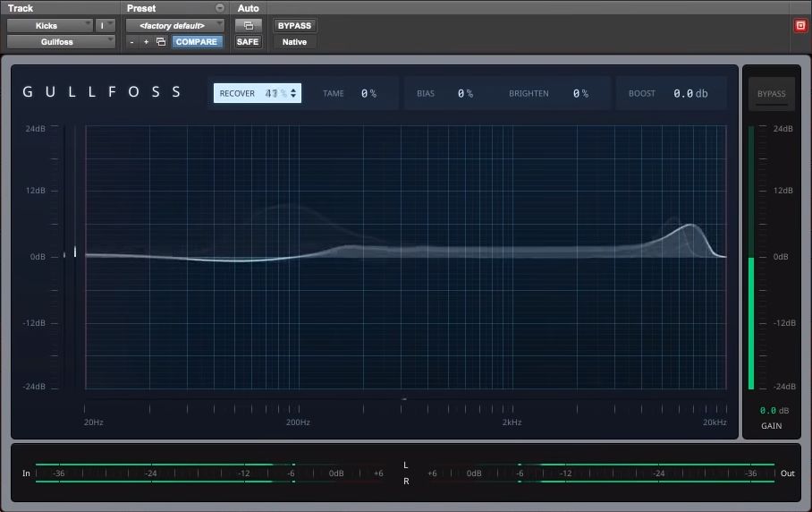The image size is (812, 512).
Task: Click the preset settings copy icon
Action: click(161, 42)
